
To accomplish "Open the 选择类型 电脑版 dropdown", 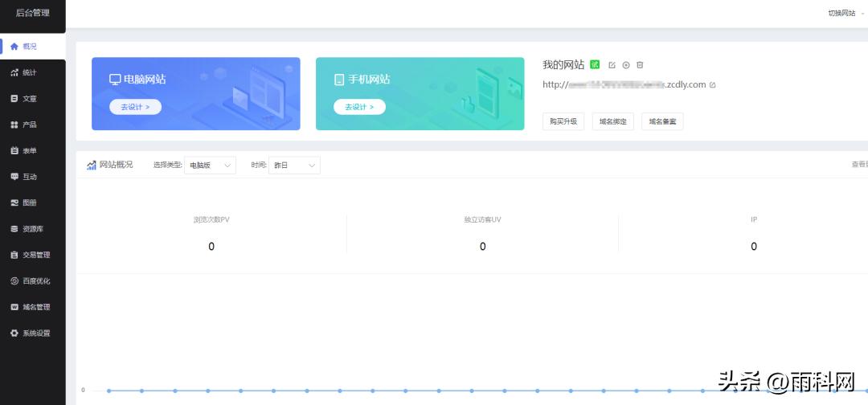I will (x=210, y=165).
